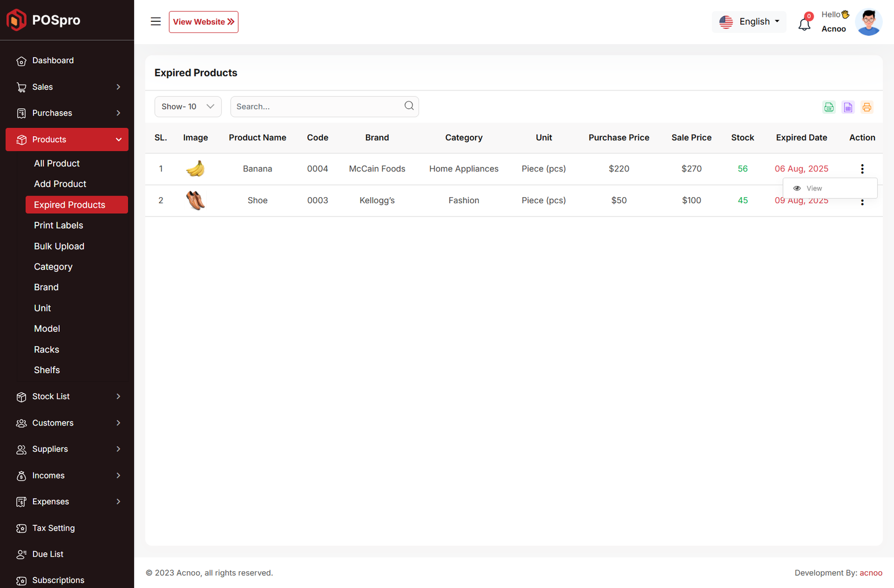Expand the Stock List menu
Viewport: 894px width, 588px height.
tap(67, 396)
